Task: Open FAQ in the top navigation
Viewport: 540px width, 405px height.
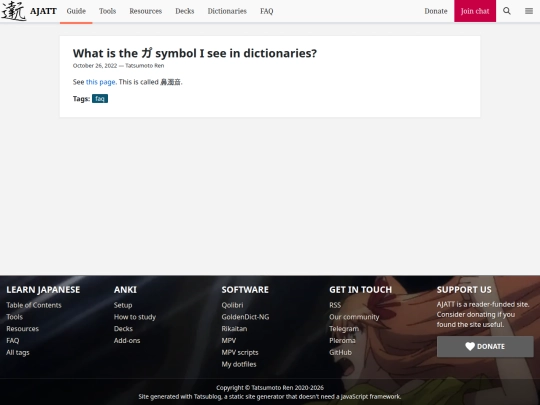Action: coord(267,11)
